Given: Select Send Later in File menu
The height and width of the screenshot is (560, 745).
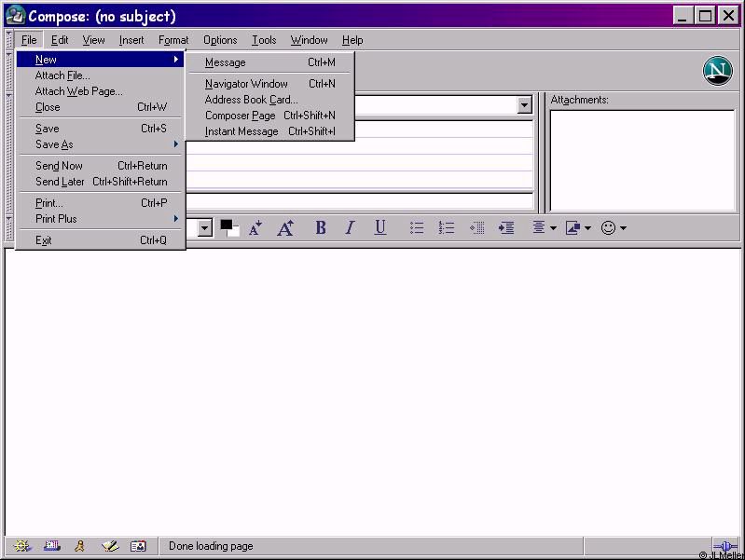Looking at the screenshot, I should tap(101, 182).
